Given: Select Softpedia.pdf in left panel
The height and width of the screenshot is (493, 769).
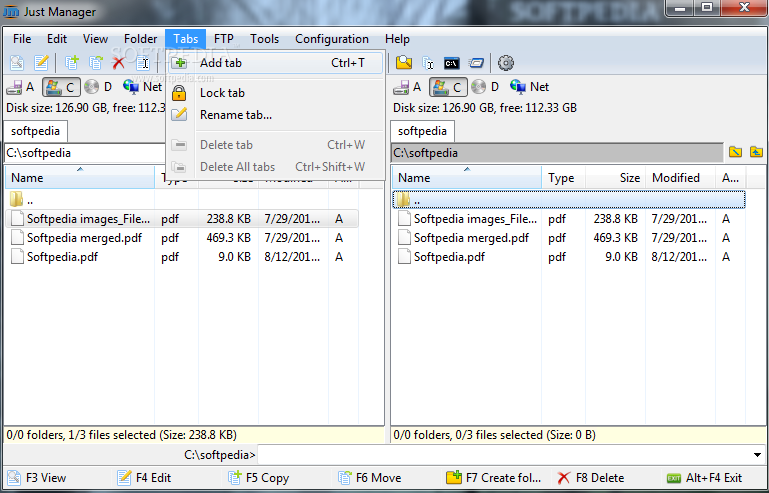Looking at the screenshot, I should (x=181, y=257).
